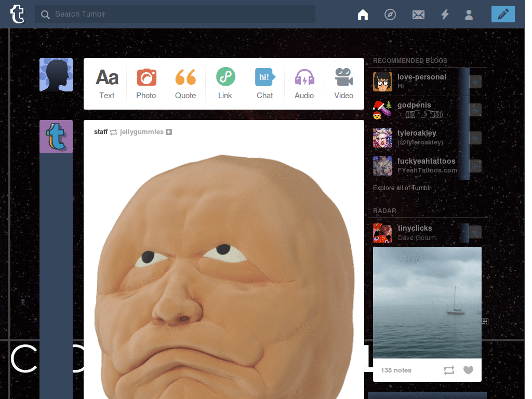Image resolution: width=532 pixels, height=399 pixels.
Task: Reblog the radar sailboat post
Action: [449, 370]
